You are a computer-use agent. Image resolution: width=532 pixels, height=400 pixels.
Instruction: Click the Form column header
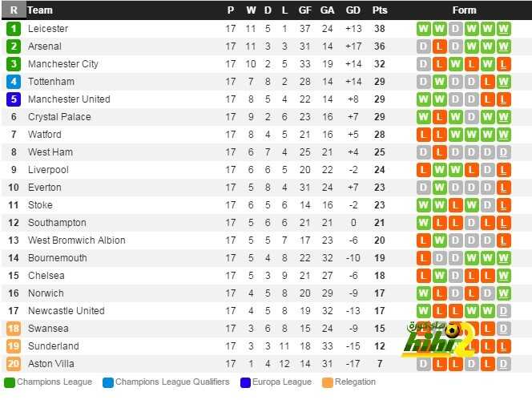464,10
